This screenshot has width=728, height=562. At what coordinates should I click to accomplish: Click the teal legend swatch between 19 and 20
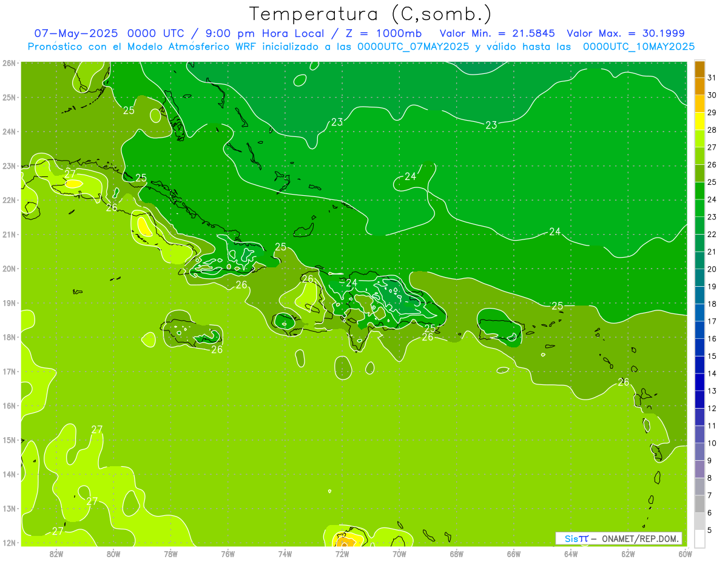click(699, 278)
